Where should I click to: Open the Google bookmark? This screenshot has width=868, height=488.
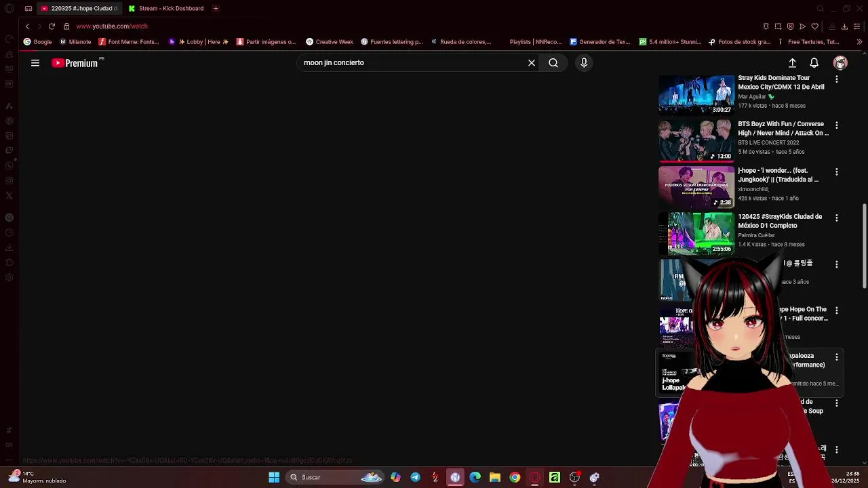[37, 41]
